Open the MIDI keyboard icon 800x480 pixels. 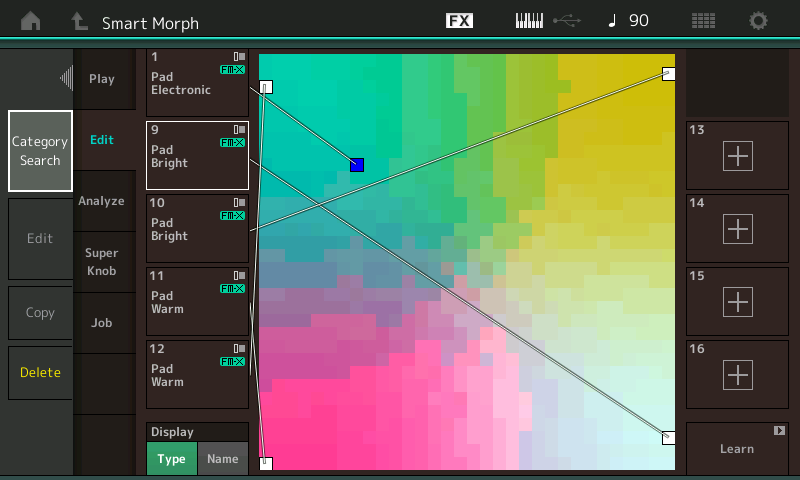tap(530, 21)
